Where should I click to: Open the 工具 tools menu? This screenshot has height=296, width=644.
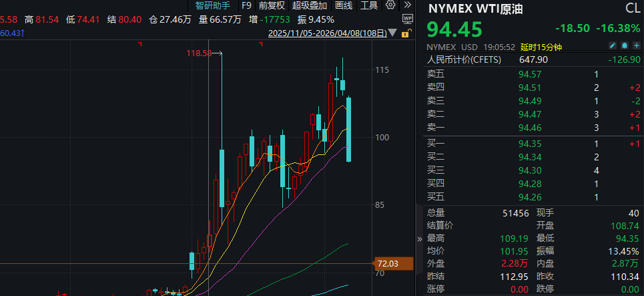(369, 5)
